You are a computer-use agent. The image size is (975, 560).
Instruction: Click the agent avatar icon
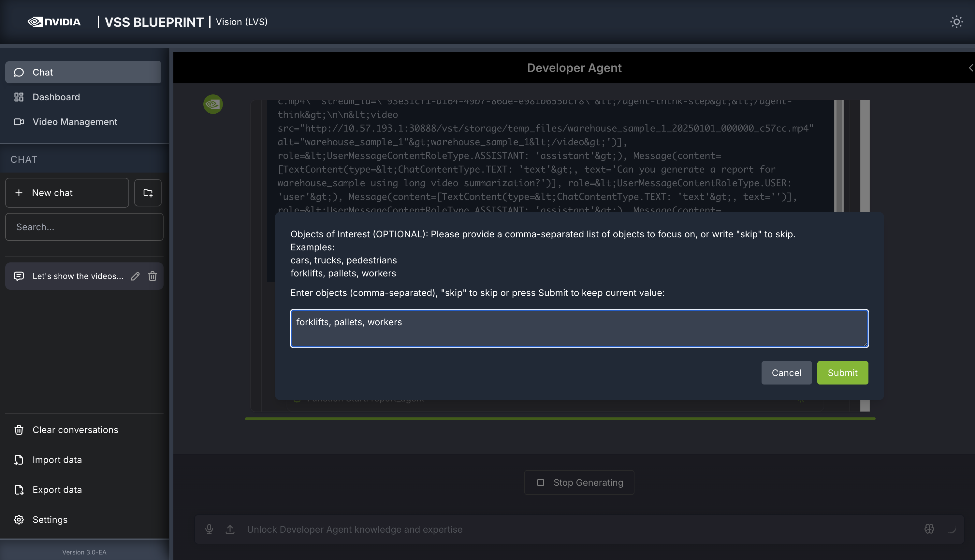[213, 104]
